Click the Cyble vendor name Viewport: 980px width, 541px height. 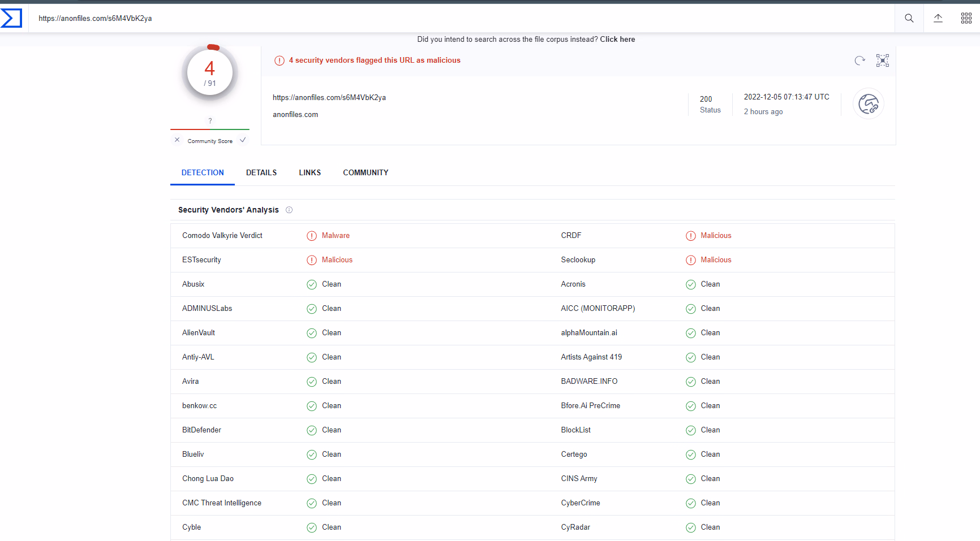pyautogui.click(x=192, y=527)
